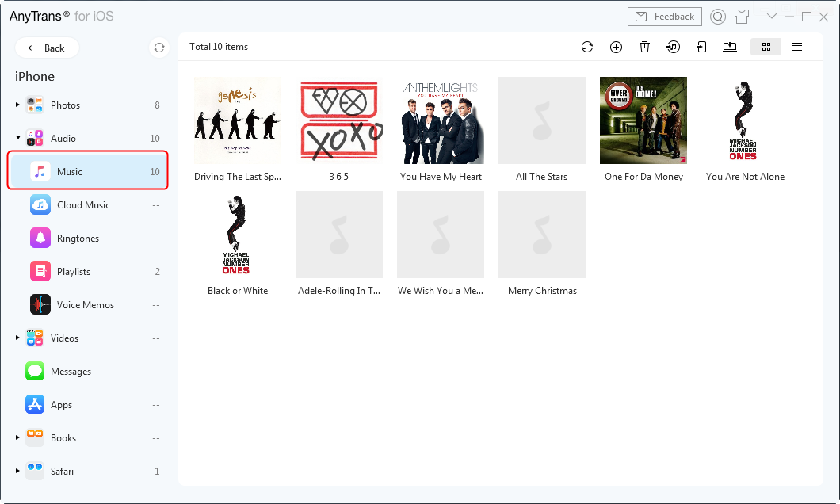Expand the Photos category
The height and width of the screenshot is (504, 840).
(17, 105)
